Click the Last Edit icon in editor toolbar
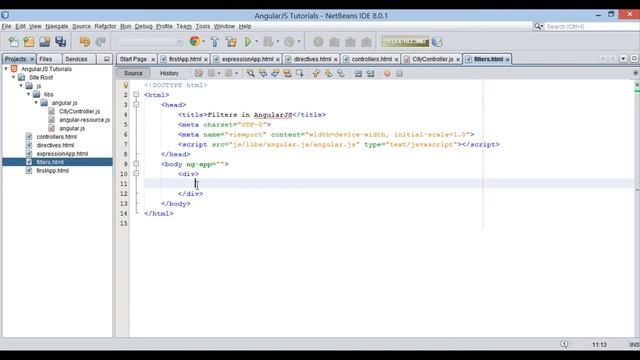The width and height of the screenshot is (640, 360). [x=199, y=73]
